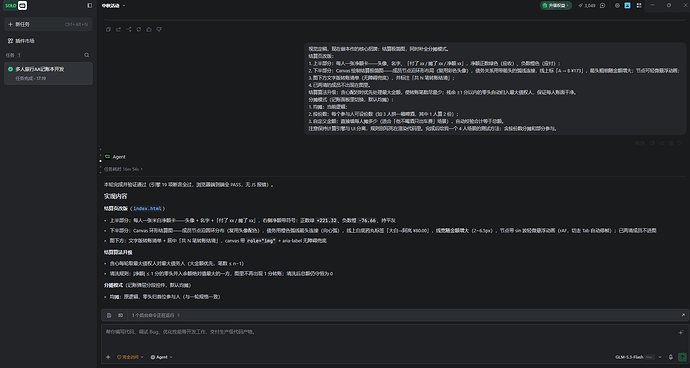The height and width of the screenshot is (368, 690).
Task: Click the green SOLO logo
Action: click(x=10, y=6)
